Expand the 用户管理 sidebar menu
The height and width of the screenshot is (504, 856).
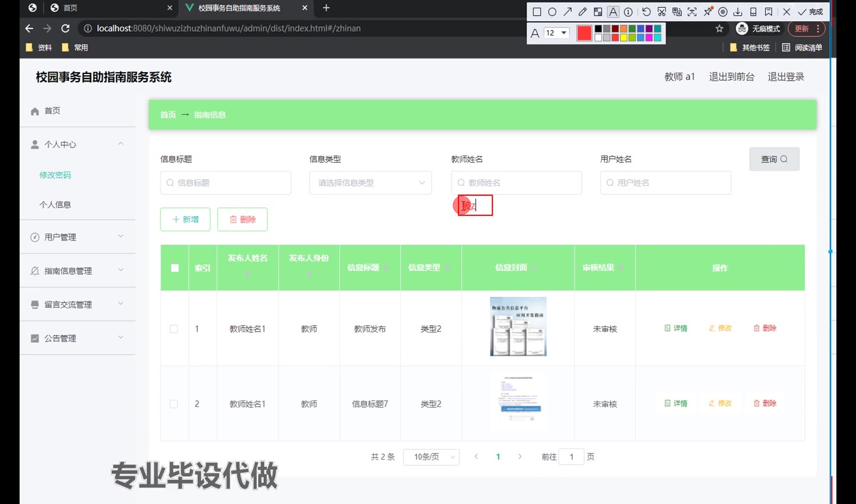click(77, 237)
